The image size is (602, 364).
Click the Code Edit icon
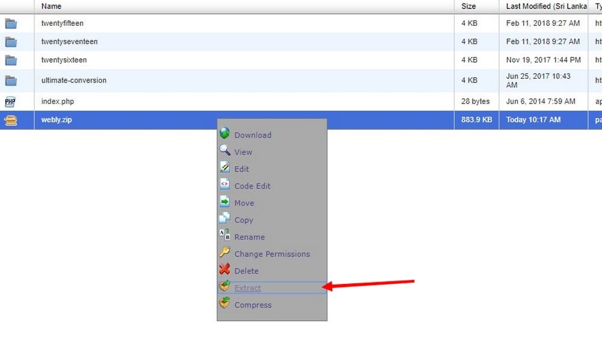click(x=225, y=185)
